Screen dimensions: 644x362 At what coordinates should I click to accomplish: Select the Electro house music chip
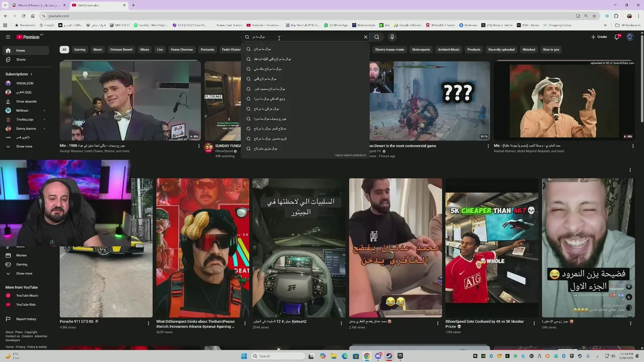[390, 49]
